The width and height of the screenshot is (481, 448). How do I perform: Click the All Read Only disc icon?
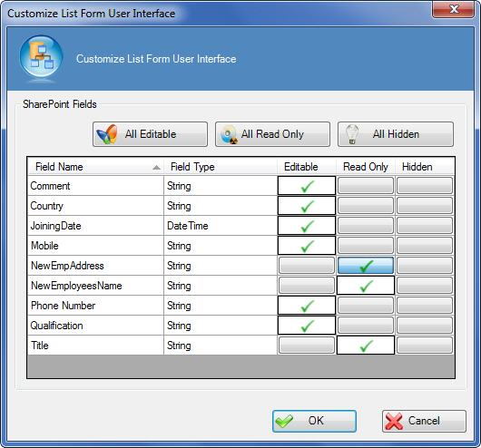pyautogui.click(x=229, y=134)
